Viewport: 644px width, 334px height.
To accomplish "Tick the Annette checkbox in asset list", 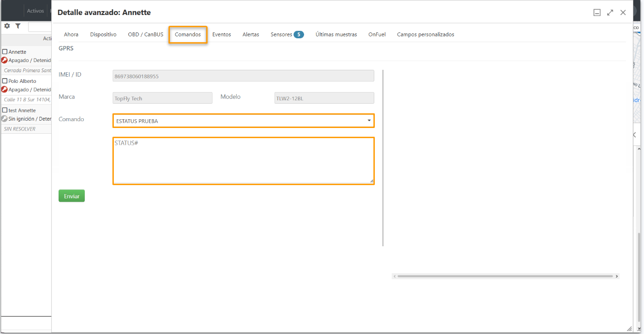I will click(5, 52).
